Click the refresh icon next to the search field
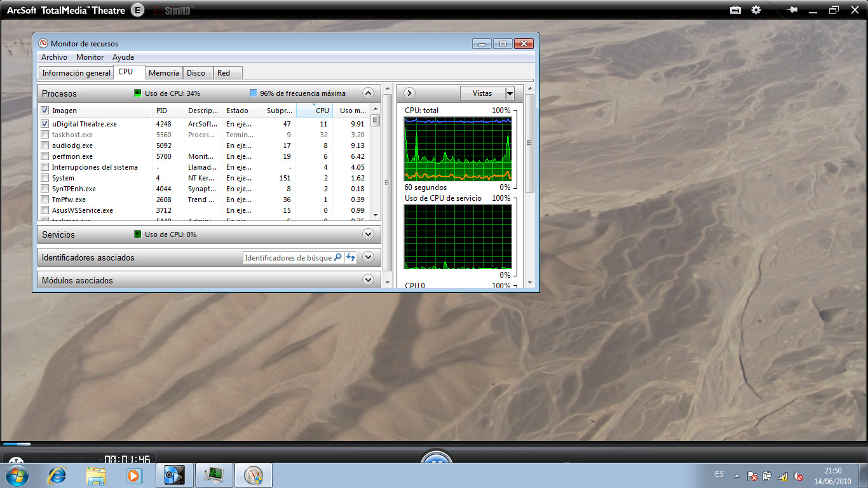 [351, 257]
